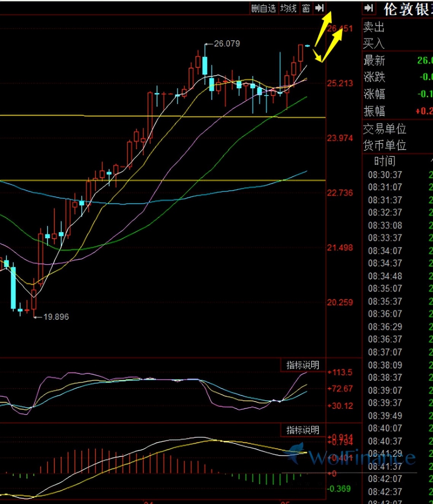433x504 pixels.
Task: Click the 21.498 price axis label
Action: coord(340,247)
